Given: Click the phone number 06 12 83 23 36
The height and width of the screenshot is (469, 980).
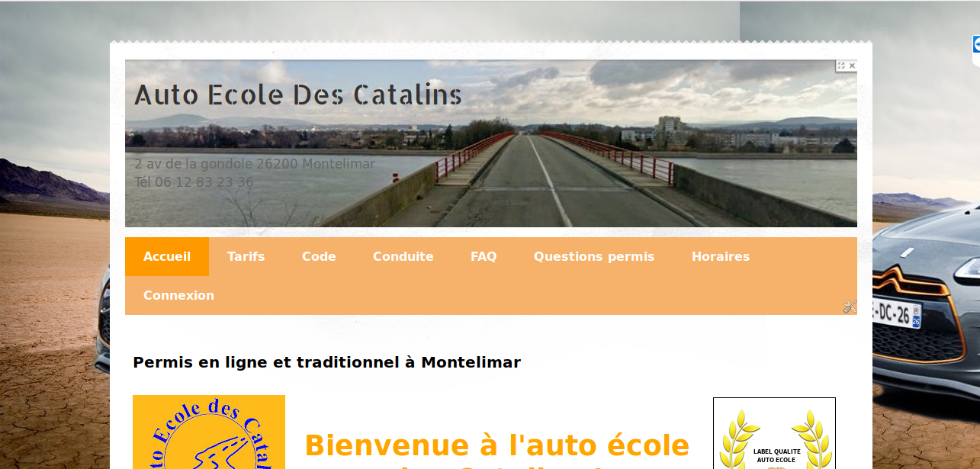Looking at the screenshot, I should pyautogui.click(x=204, y=182).
